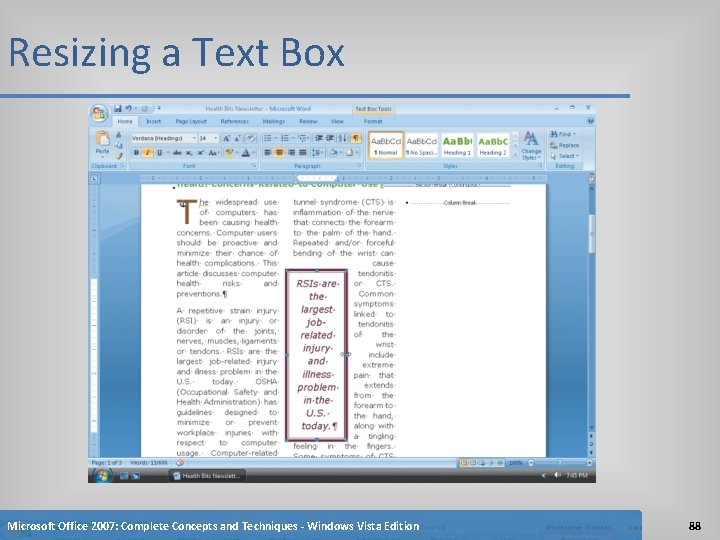Viewport: 720px width, 540px height.
Task: Expand the Select dropdown in Editing
Action: (x=577, y=156)
